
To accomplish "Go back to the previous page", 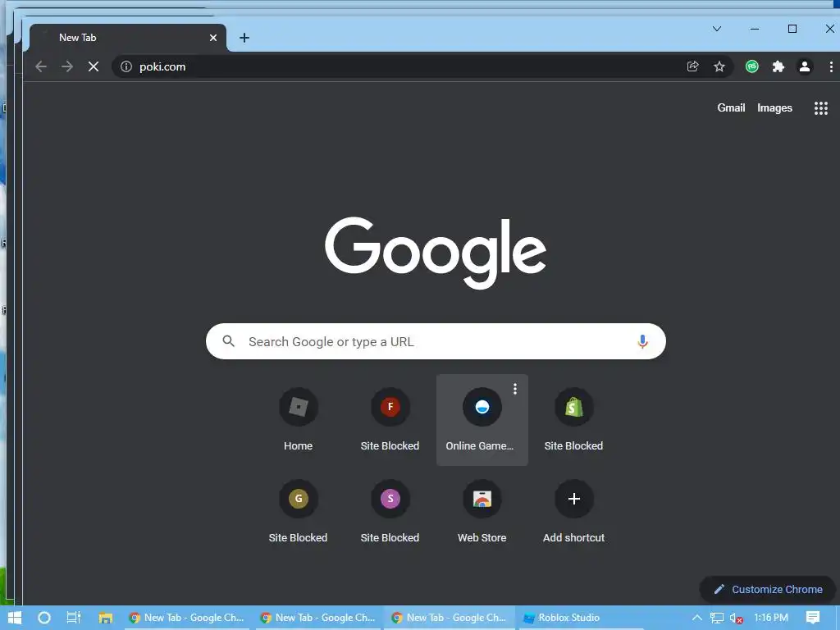I will point(41,66).
